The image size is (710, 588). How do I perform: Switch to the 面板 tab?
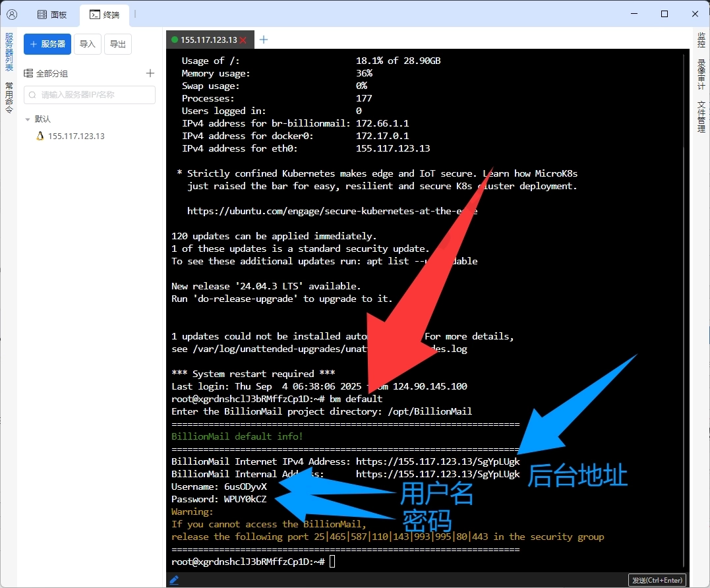pyautogui.click(x=52, y=15)
